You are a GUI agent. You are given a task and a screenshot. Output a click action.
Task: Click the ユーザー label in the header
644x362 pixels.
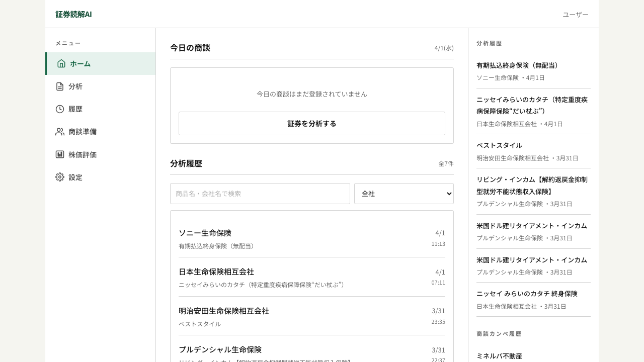click(575, 15)
